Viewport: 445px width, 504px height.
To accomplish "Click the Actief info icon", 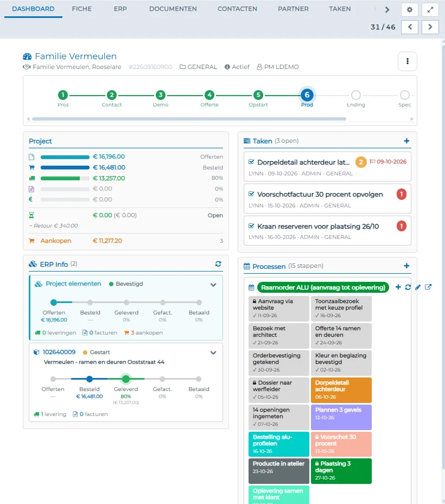I will click(x=227, y=67).
